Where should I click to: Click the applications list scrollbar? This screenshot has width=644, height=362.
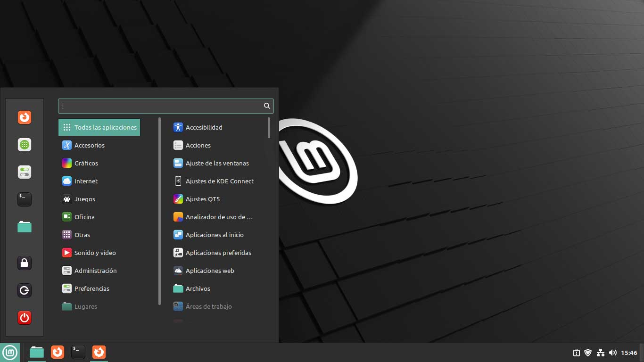[269, 128]
